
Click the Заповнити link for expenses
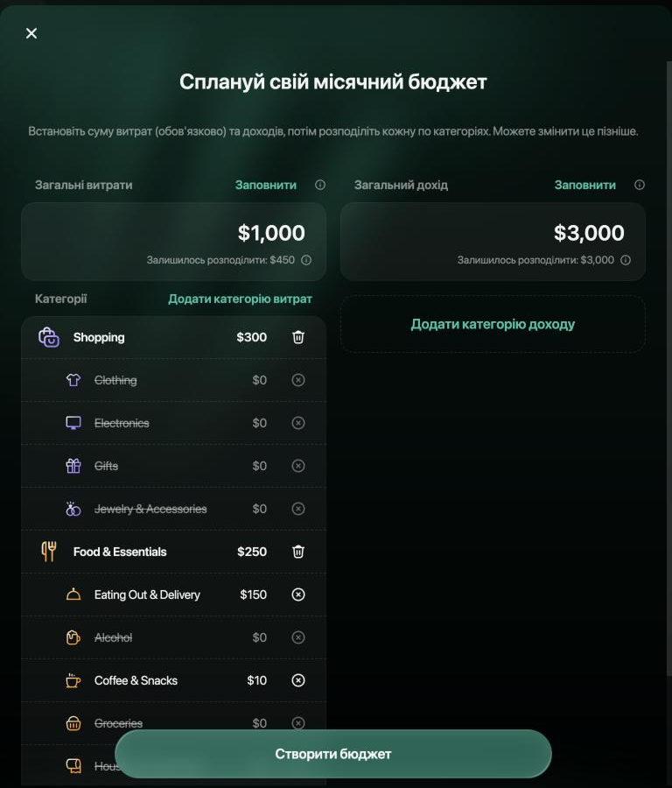(266, 185)
